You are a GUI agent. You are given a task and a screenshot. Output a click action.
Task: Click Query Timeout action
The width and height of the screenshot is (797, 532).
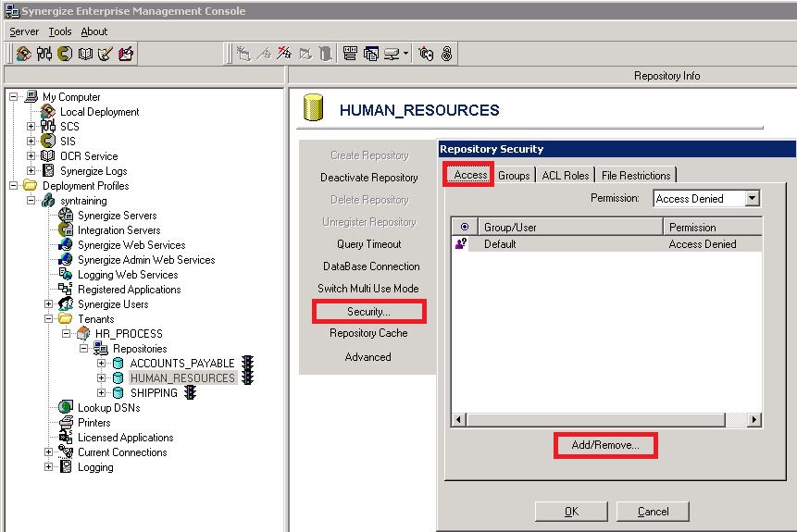[369, 244]
